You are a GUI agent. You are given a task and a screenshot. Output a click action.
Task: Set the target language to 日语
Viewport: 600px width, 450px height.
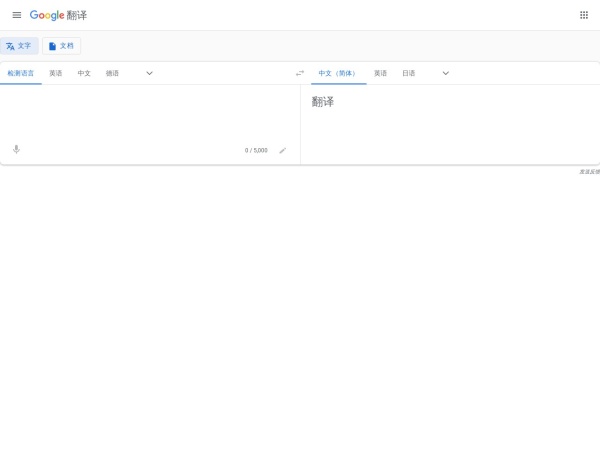point(409,73)
